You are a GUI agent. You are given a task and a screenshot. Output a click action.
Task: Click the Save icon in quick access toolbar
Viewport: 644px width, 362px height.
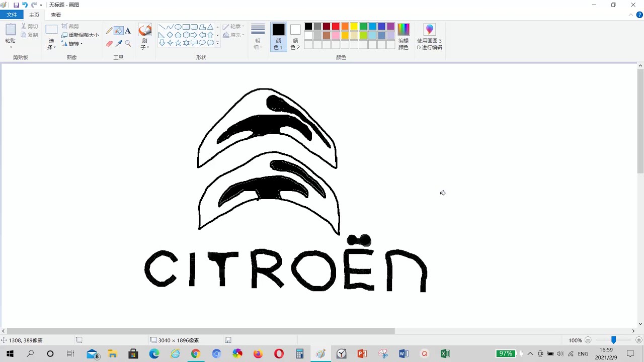[16, 5]
